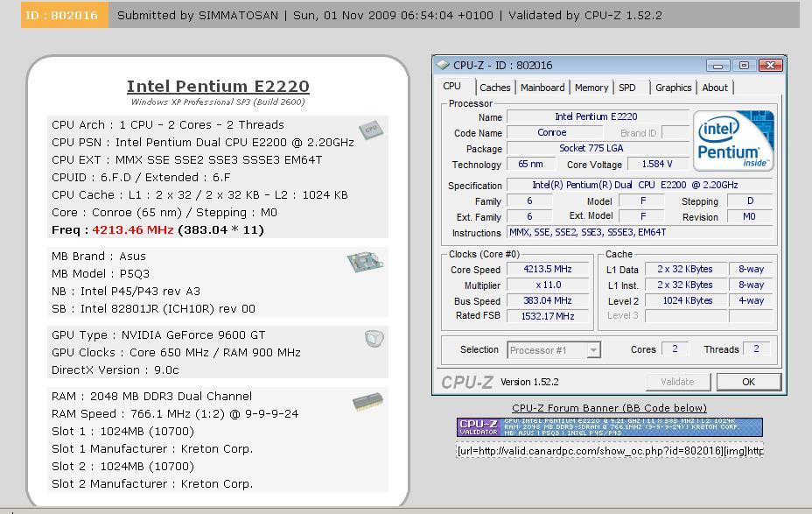Click the CPU chip icon in the processor section
Viewport: 812px width, 514px height.
371,130
